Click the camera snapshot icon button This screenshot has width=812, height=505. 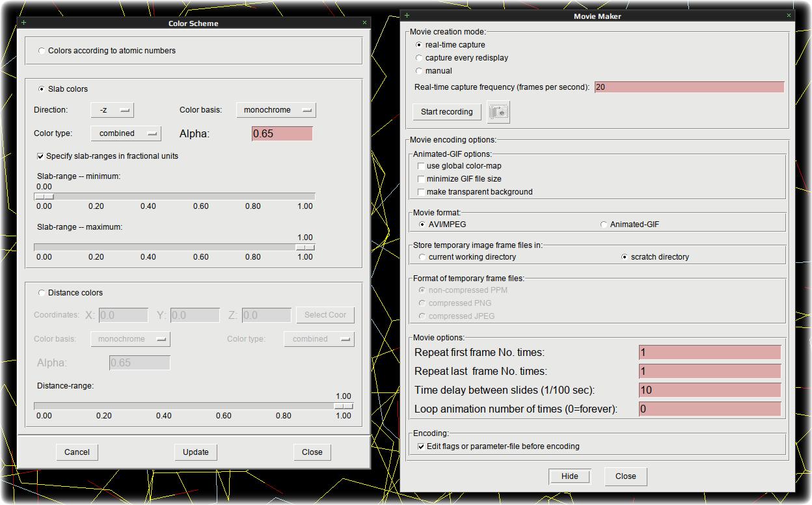point(499,112)
